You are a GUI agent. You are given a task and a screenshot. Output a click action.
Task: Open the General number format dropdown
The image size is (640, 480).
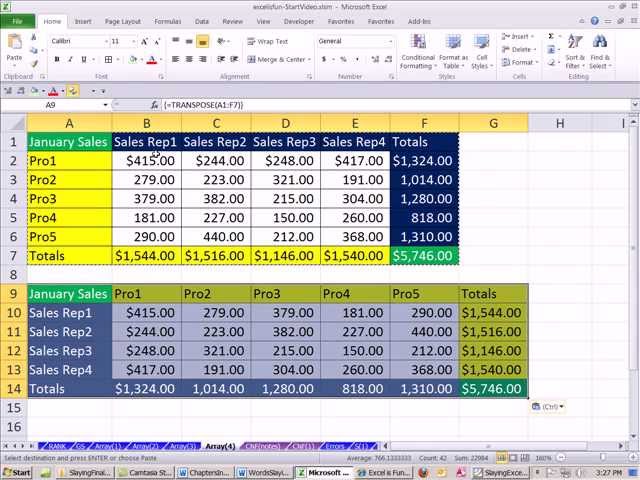click(x=390, y=41)
